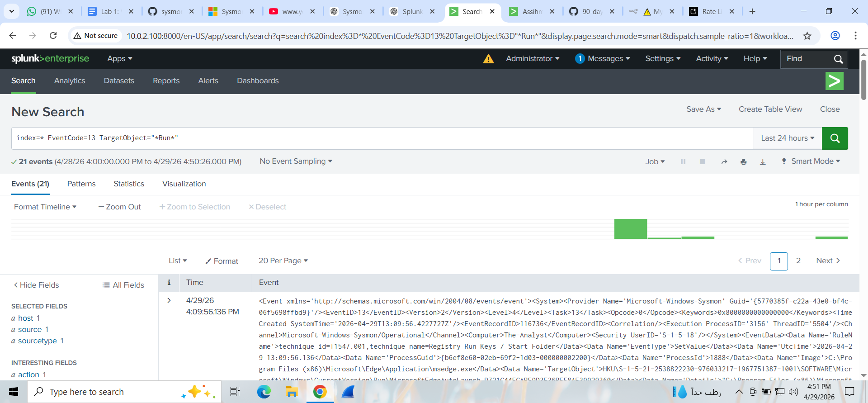Open Windows Start menu
868x403 pixels.
pos(14,392)
